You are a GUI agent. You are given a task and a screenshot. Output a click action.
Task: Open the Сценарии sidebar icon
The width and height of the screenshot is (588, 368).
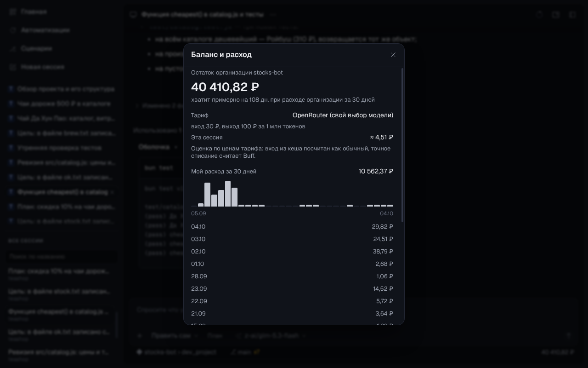[13, 48]
